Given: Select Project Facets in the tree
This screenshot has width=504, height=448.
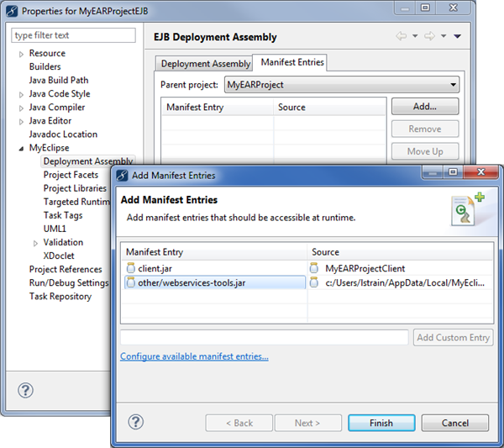Looking at the screenshot, I should point(71,175).
